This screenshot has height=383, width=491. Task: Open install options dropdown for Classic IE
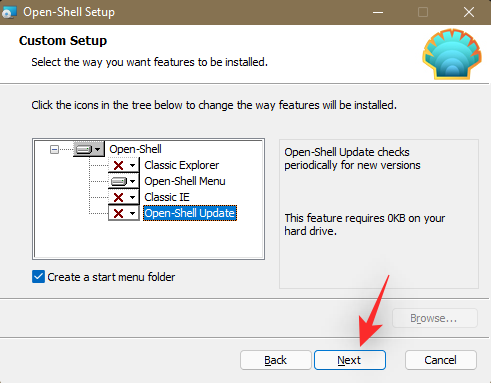click(132, 197)
